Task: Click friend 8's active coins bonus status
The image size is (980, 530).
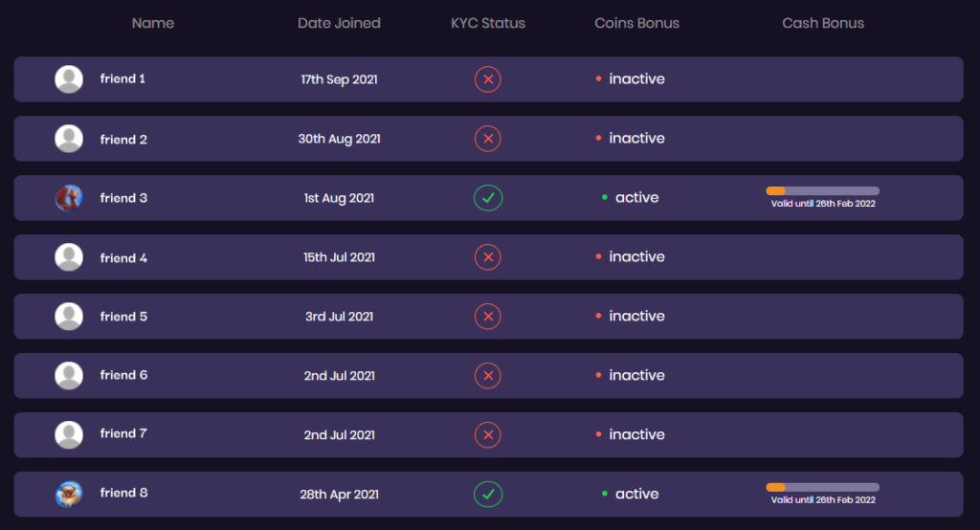Action: pos(630,494)
